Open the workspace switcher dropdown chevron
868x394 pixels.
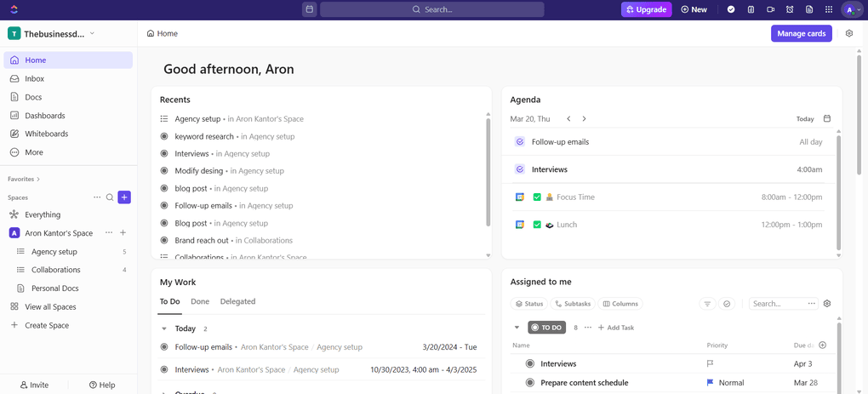tap(92, 33)
